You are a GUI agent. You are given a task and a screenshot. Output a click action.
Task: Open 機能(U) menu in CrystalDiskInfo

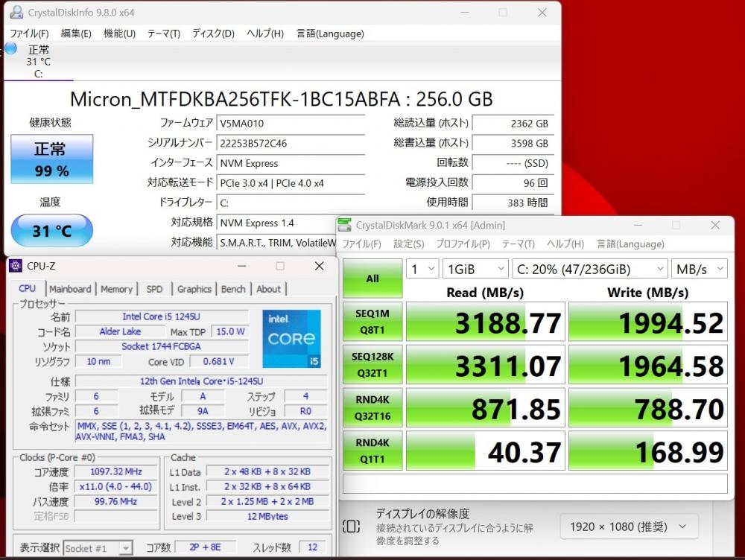tap(119, 34)
